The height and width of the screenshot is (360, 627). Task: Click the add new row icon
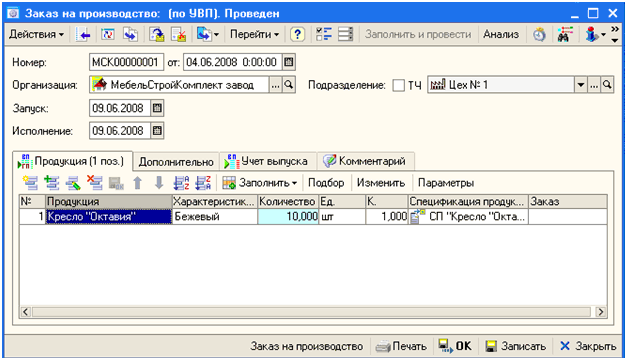[30, 183]
